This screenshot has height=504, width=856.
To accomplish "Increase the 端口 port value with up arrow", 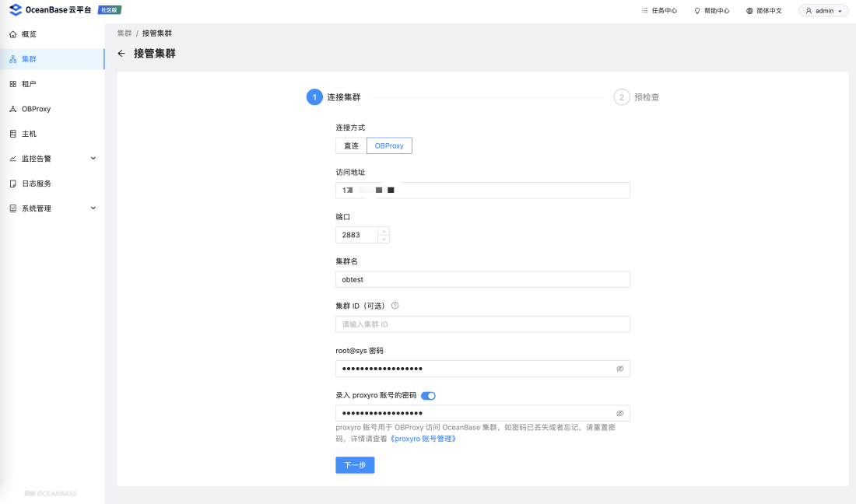I will click(384, 231).
